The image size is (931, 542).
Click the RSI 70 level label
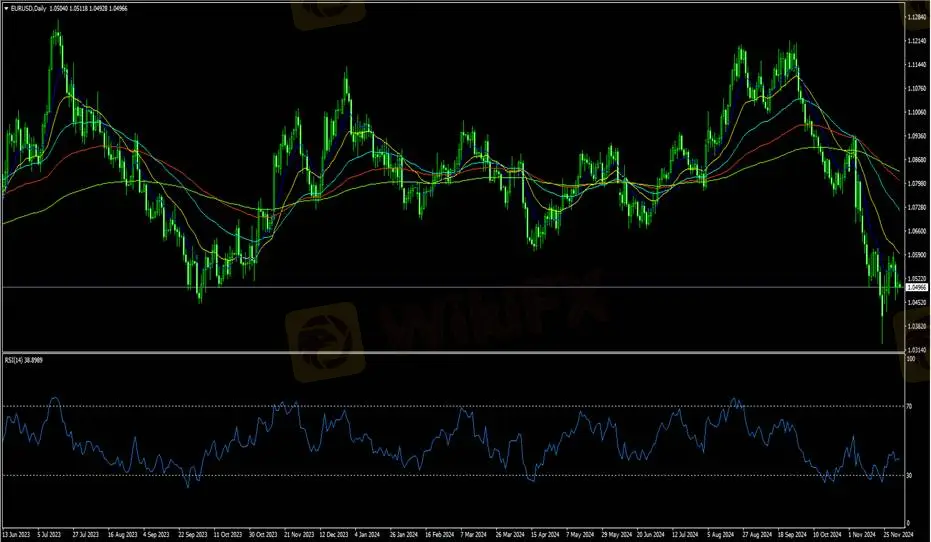pos(909,406)
